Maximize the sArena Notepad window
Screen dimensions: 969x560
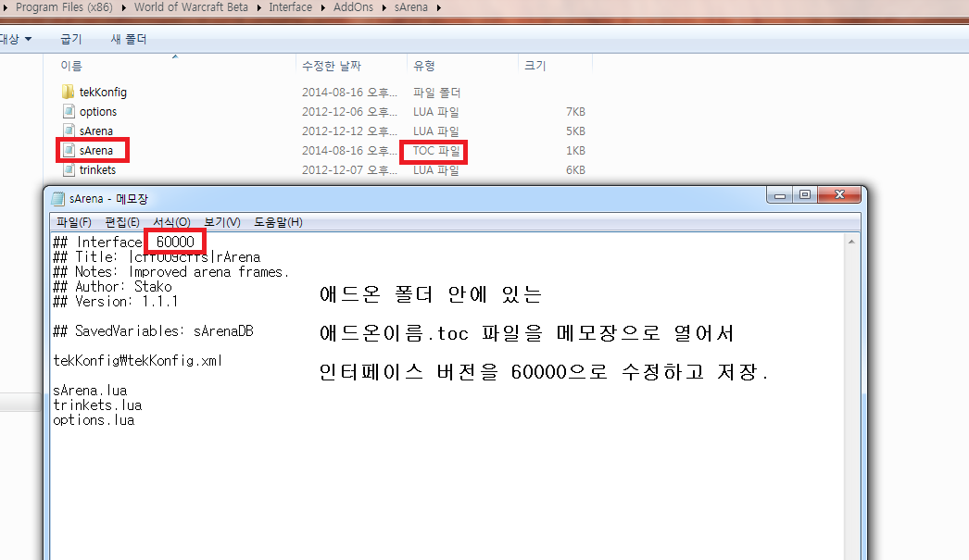[x=804, y=195]
